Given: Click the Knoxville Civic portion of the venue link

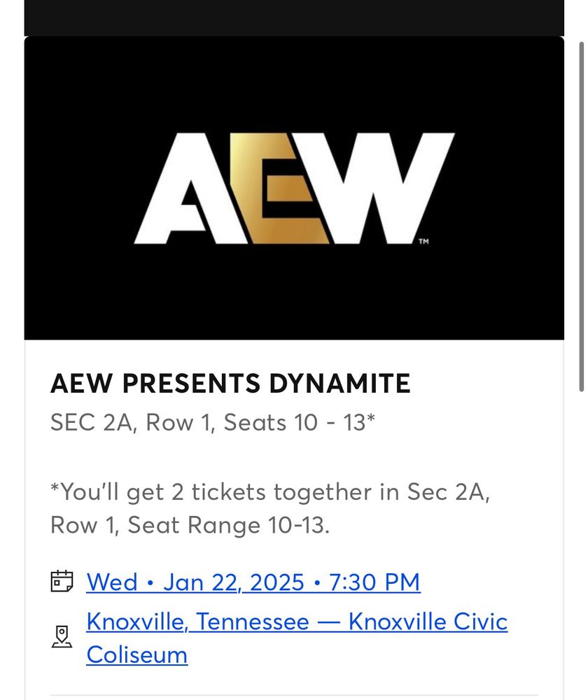Looking at the screenshot, I should point(428,622).
